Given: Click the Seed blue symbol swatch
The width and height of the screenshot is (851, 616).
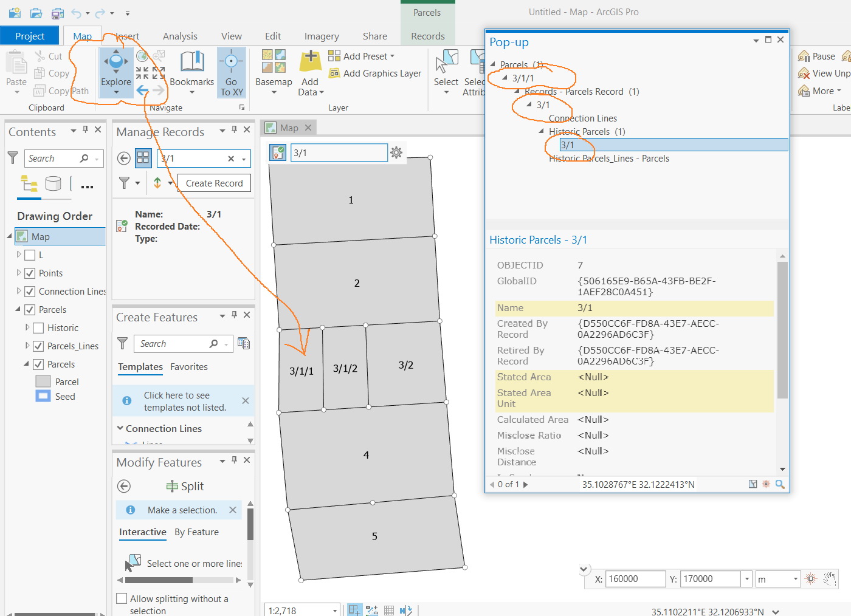Looking at the screenshot, I should [x=43, y=396].
